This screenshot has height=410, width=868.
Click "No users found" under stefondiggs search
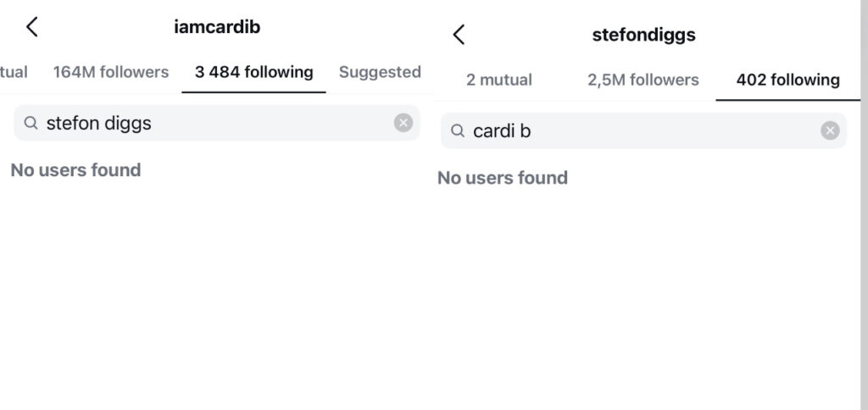503,178
